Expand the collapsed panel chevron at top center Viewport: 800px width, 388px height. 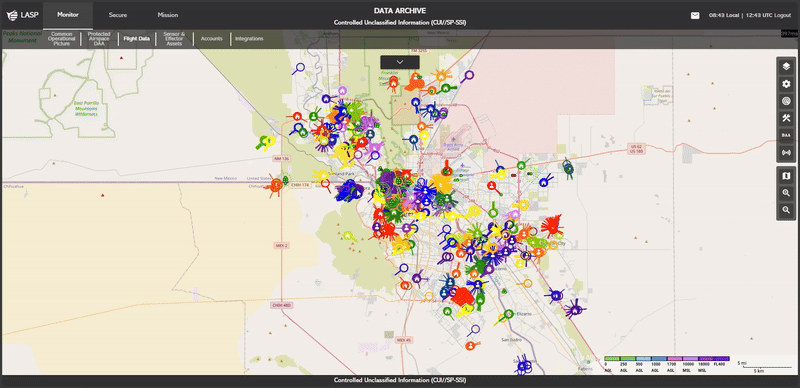pos(399,62)
